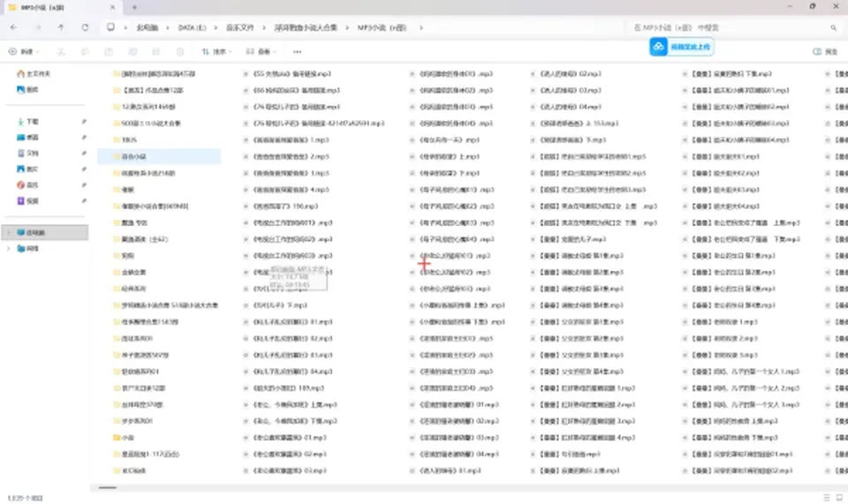This screenshot has width=848, height=504.
Task: Go to 音乐文件 via breadcrumb
Action: (240, 27)
